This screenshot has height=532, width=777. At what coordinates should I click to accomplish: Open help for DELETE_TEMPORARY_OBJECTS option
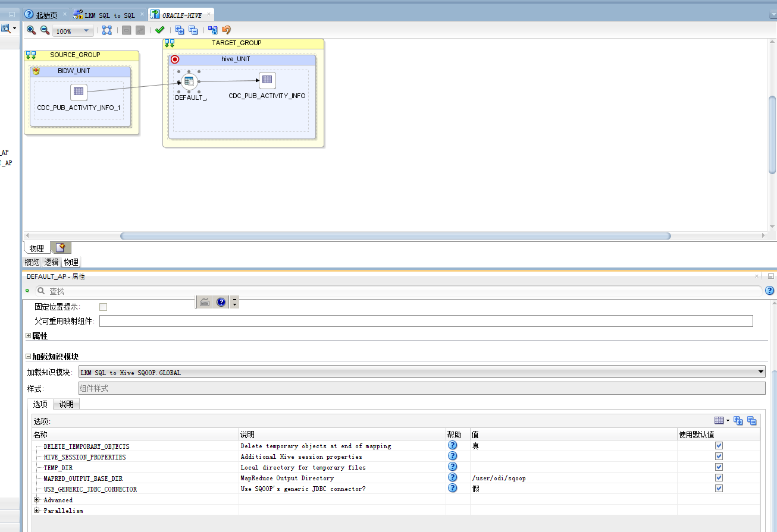coord(453,445)
